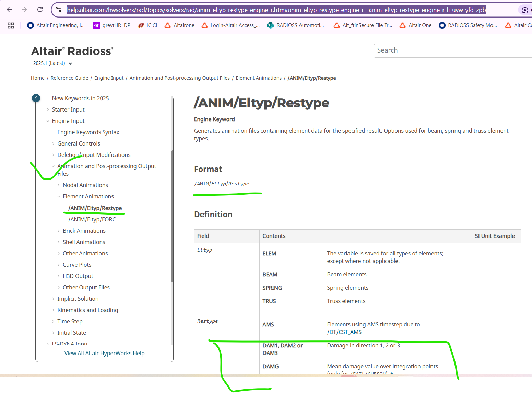The height and width of the screenshot is (393, 532).
Task: Click the Search input field
Action: pos(453,50)
